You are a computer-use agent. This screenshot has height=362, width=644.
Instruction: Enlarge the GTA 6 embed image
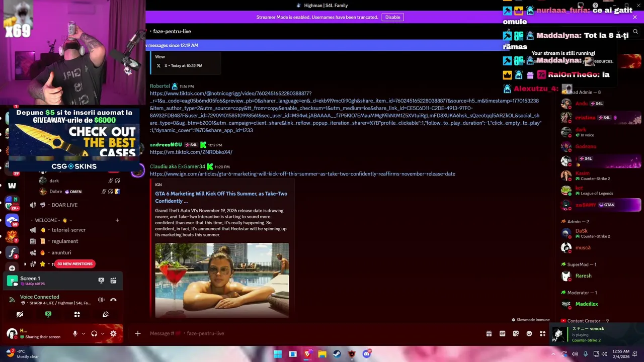(x=222, y=281)
